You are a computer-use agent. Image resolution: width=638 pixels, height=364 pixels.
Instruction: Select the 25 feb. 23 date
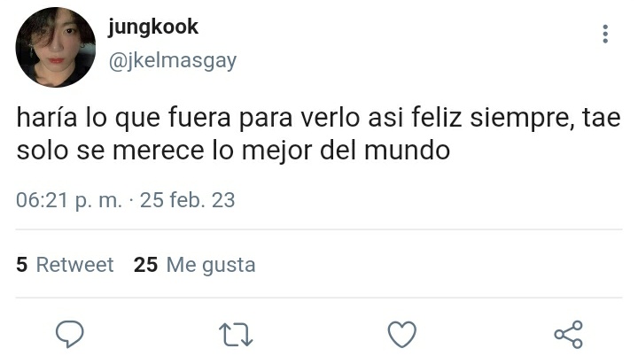click(188, 200)
